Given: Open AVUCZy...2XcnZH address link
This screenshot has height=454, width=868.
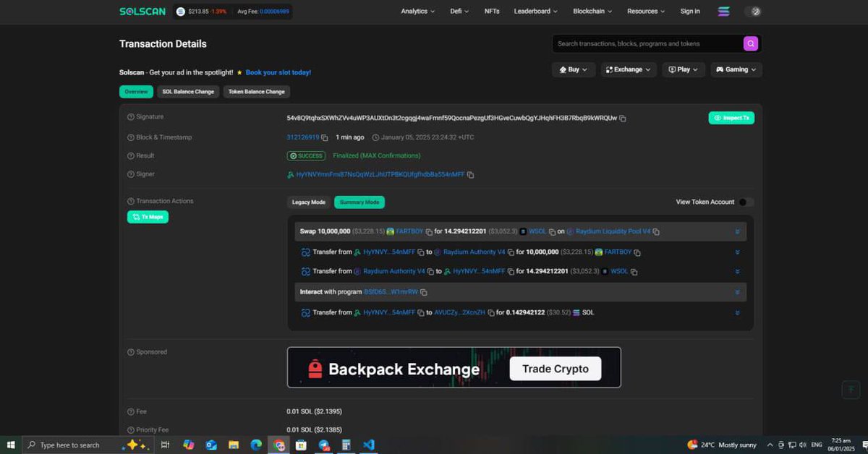Looking at the screenshot, I should pos(460,313).
